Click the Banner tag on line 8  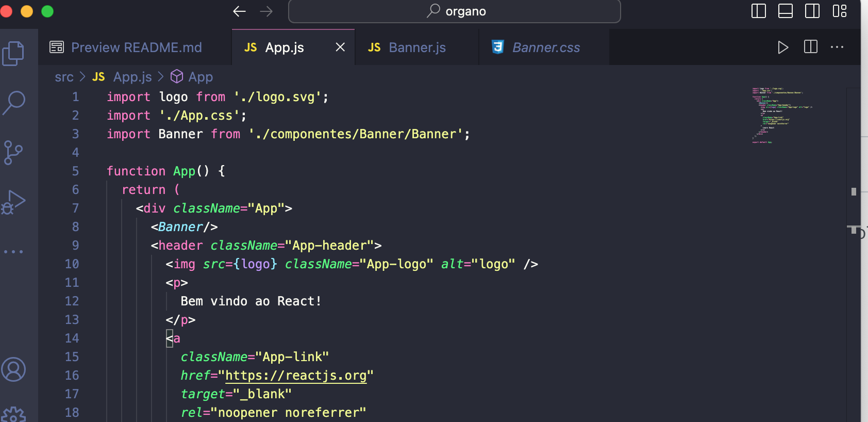180,227
